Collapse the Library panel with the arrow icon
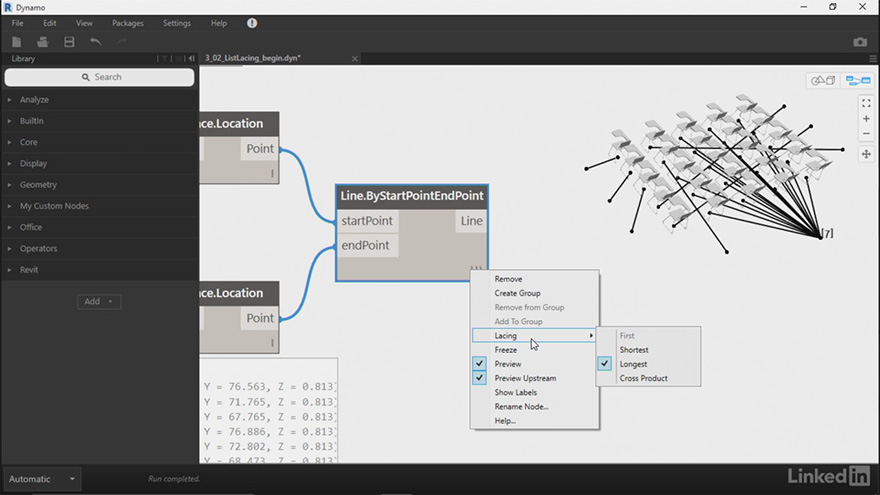The image size is (880, 495). coord(191,58)
